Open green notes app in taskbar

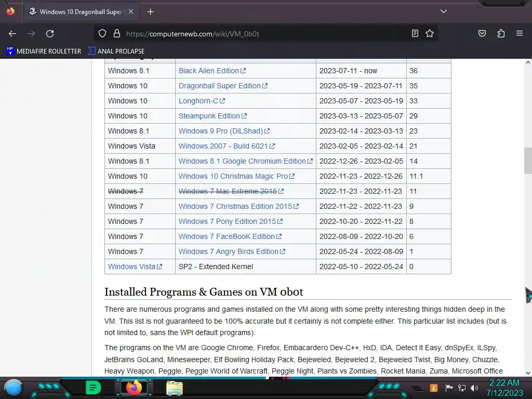pyautogui.click(x=93, y=388)
